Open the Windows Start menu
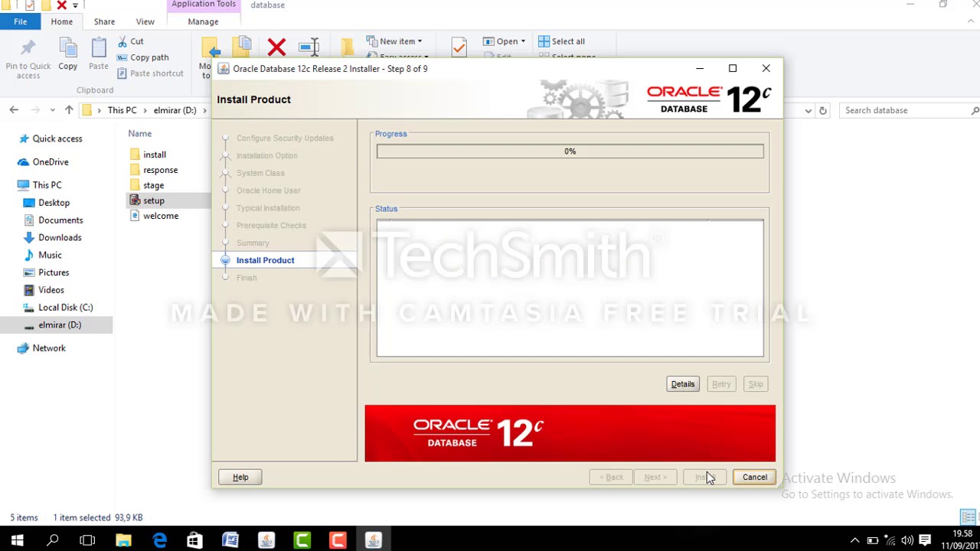The width and height of the screenshot is (980, 551). click(17, 540)
